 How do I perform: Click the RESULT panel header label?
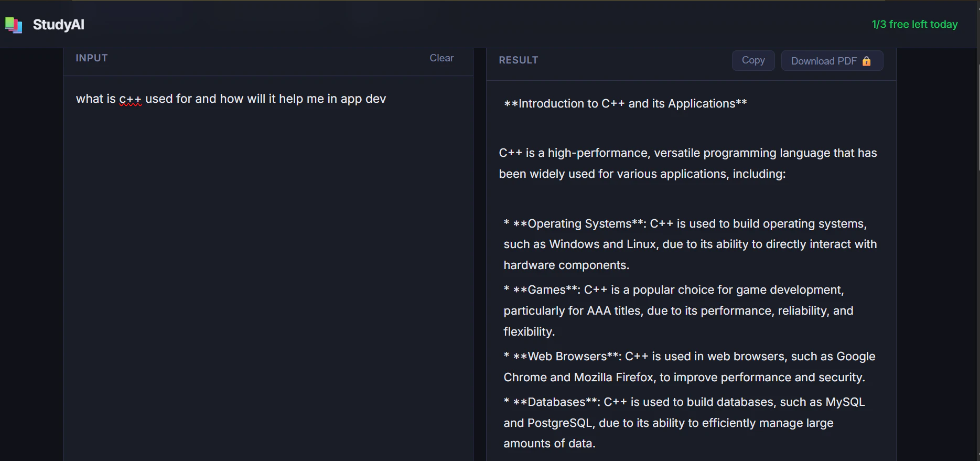click(x=518, y=60)
